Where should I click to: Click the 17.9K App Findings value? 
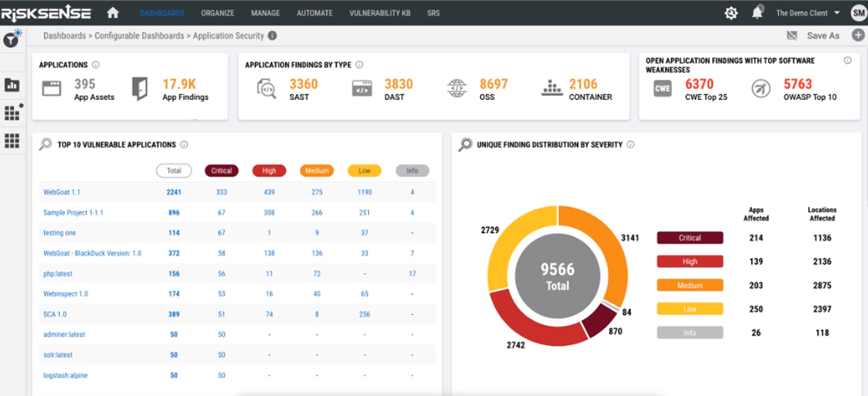(180, 84)
